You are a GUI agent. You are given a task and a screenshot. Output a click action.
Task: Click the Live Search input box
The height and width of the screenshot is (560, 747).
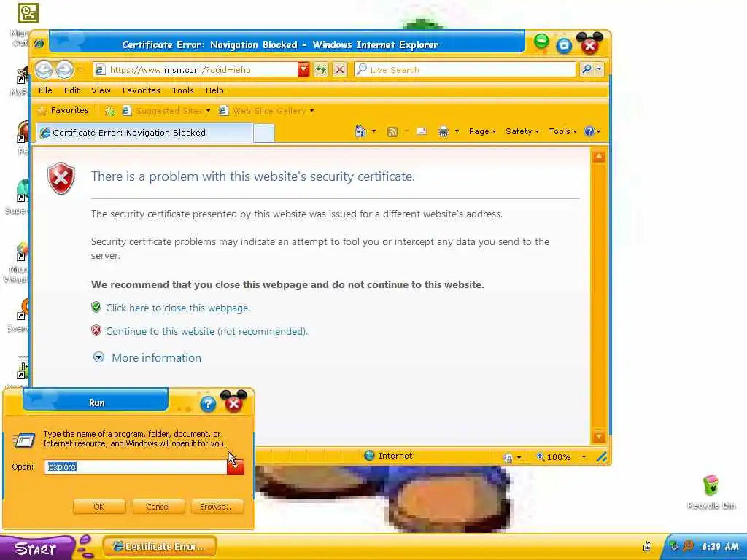point(465,69)
